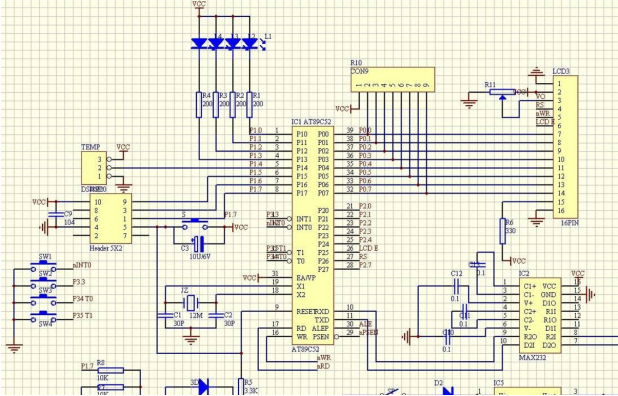
Task: Click the TEMP DS18B20 sensor header
Action: (x=94, y=168)
